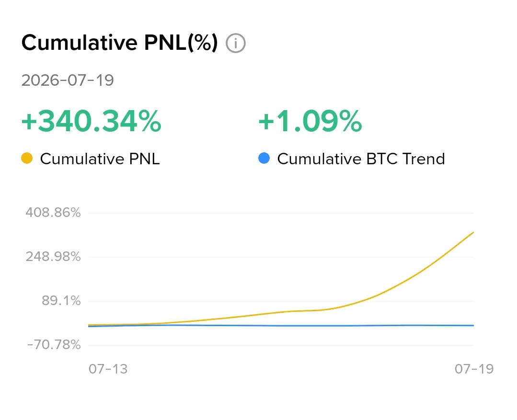
Task: Click the Cumulative PNL(%) title
Action: click(x=120, y=43)
